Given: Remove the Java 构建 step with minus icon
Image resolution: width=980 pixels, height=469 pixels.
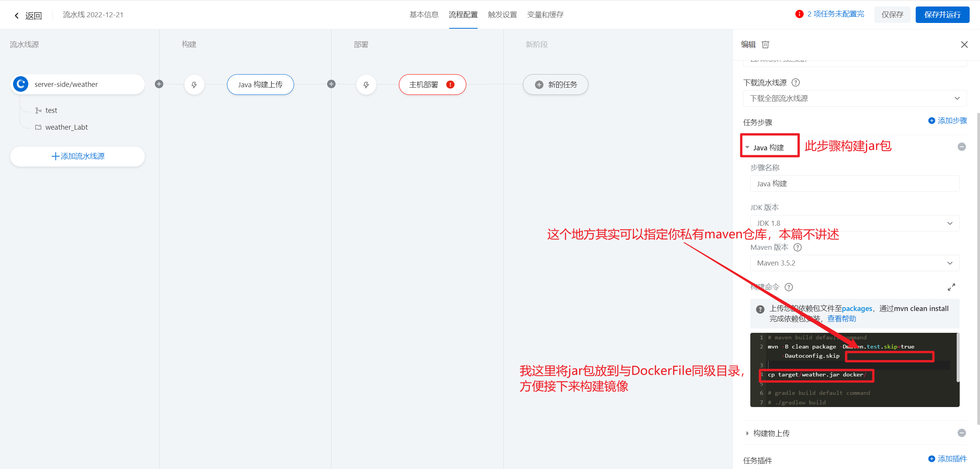Looking at the screenshot, I should click(962, 147).
